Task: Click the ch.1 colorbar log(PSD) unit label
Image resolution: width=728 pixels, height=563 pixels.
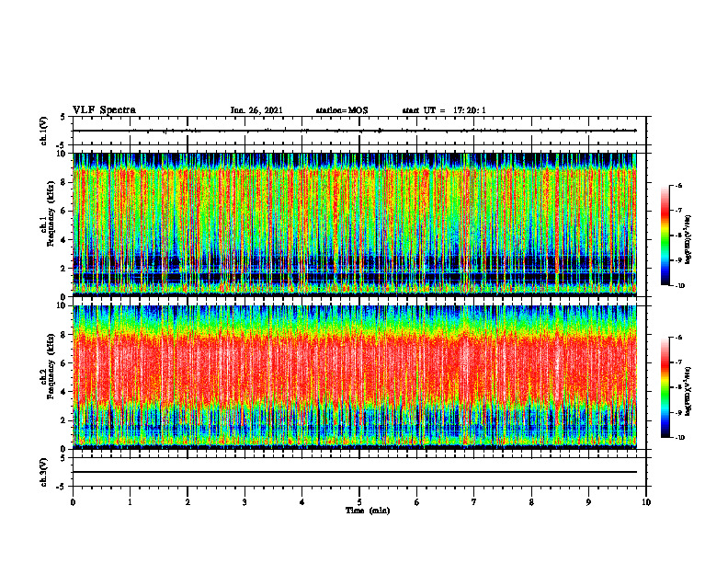Action: pyautogui.click(x=688, y=239)
